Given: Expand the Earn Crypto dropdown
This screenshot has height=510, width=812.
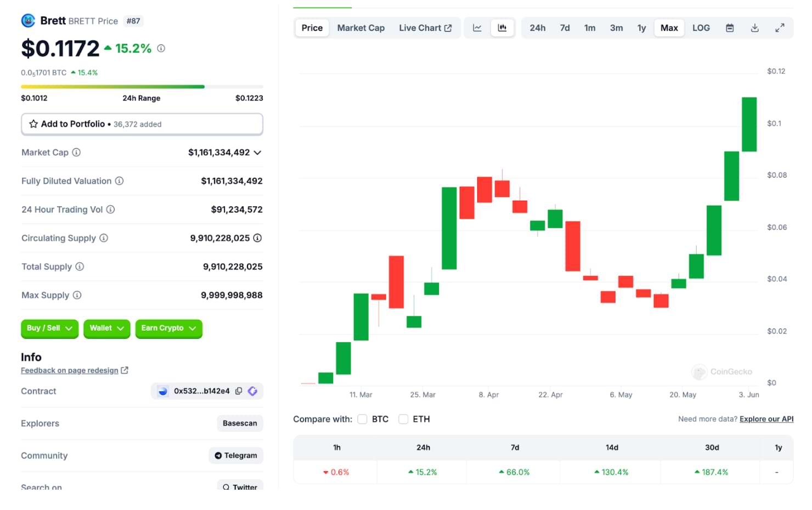Looking at the screenshot, I should (168, 328).
